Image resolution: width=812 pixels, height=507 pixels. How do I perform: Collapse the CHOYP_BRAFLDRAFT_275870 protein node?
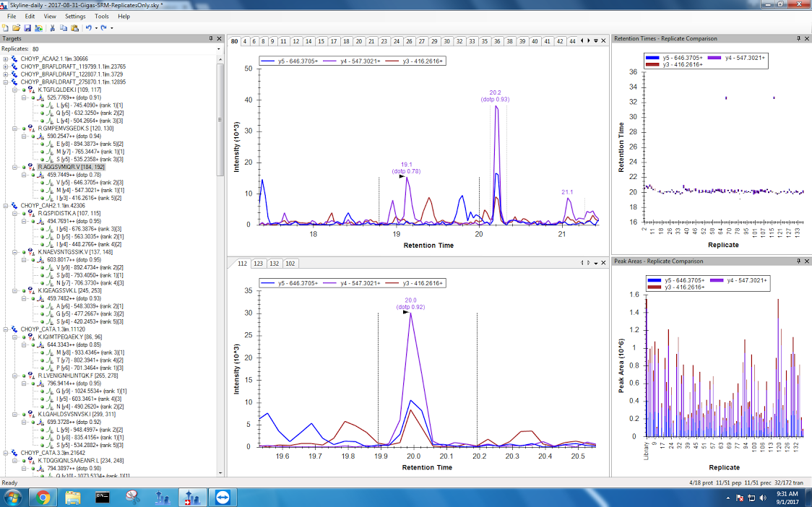click(x=6, y=82)
